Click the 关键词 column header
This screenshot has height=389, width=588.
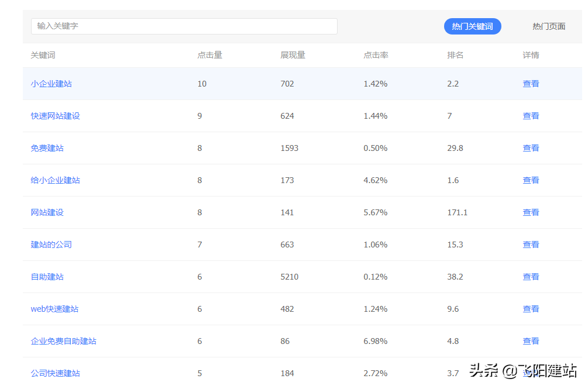pos(43,55)
